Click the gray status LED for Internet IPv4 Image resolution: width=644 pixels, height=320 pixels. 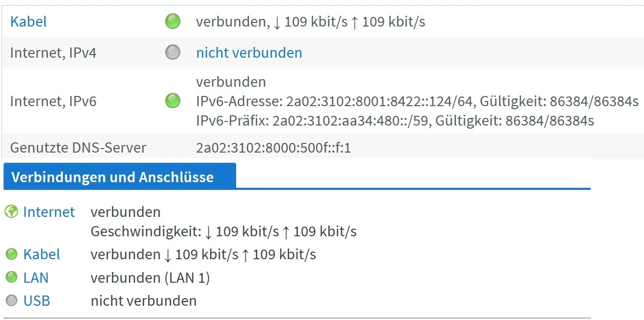[173, 53]
